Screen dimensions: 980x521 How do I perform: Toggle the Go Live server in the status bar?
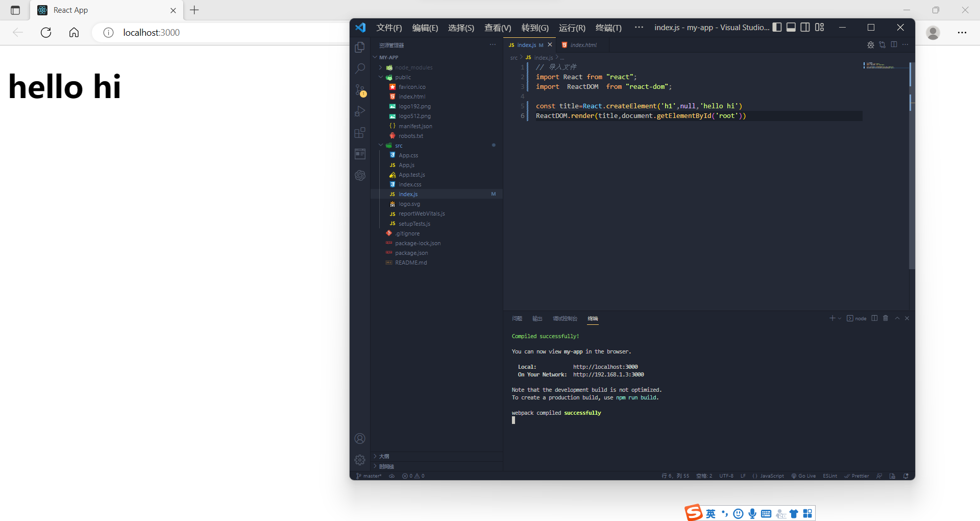tap(804, 476)
